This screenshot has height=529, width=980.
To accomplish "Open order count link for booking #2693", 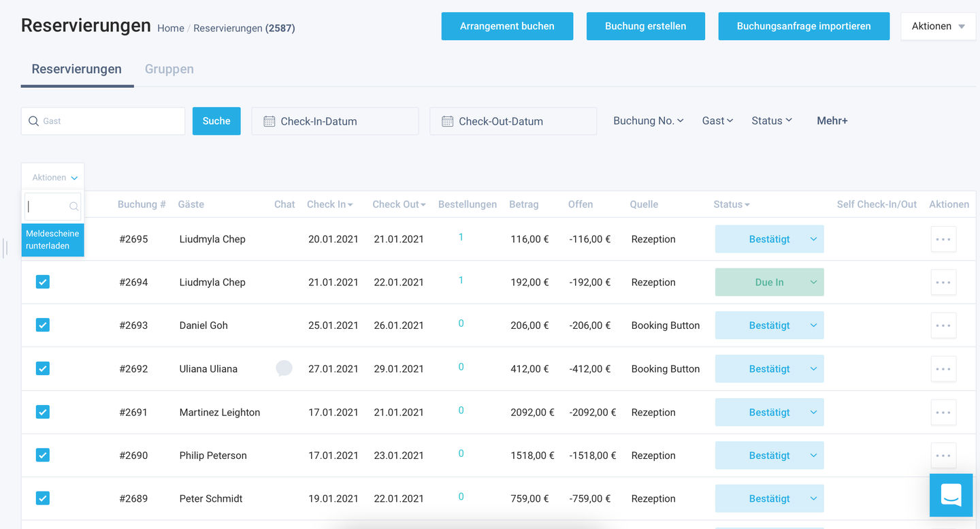I will click(x=461, y=324).
